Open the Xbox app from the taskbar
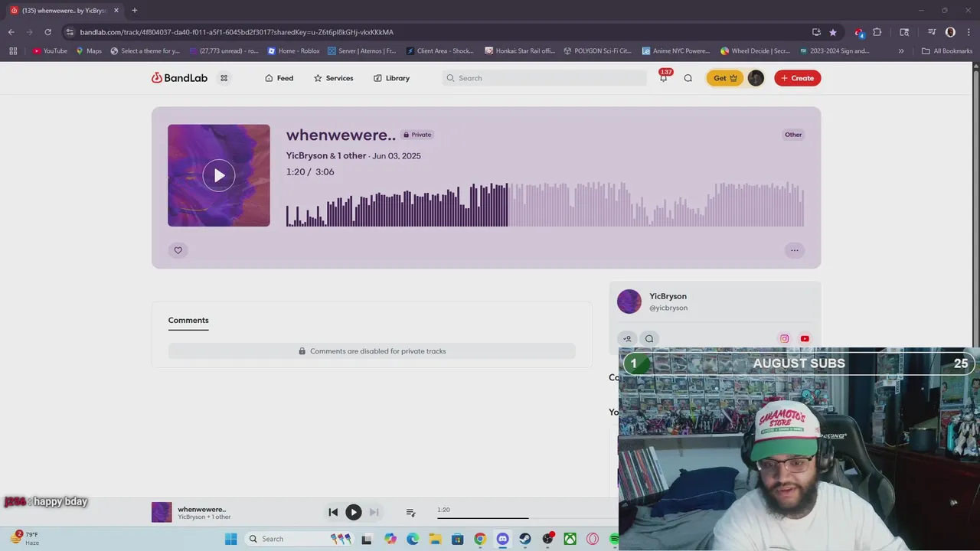 coord(570,539)
